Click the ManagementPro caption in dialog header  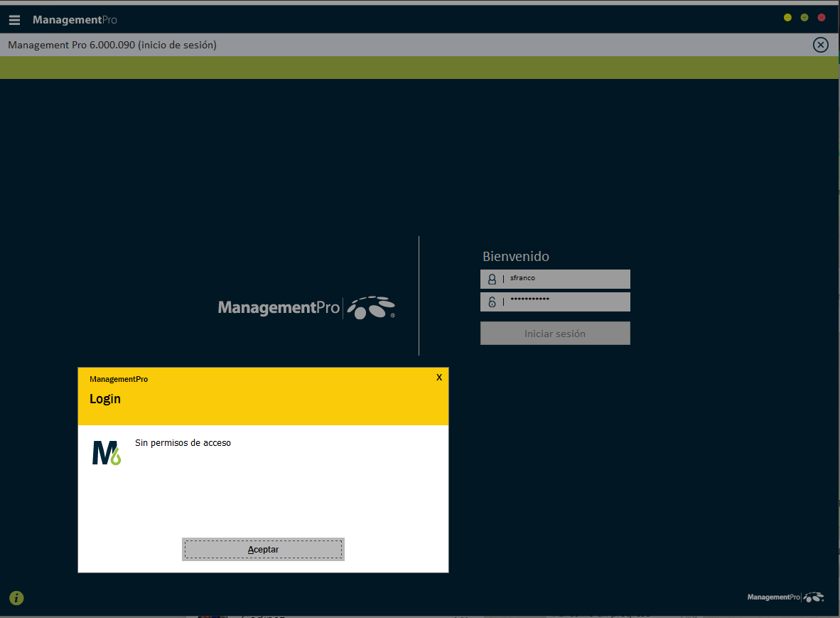[x=119, y=379]
